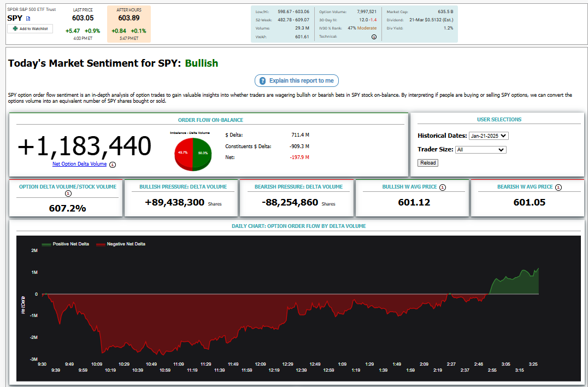The width and height of the screenshot is (588, 387).
Task: Click the Technical info icon in the stats panel
Action: (x=374, y=37)
